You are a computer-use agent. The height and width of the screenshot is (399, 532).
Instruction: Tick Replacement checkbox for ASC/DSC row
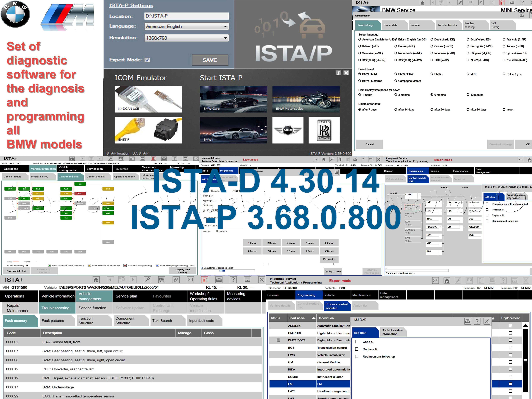point(510,326)
